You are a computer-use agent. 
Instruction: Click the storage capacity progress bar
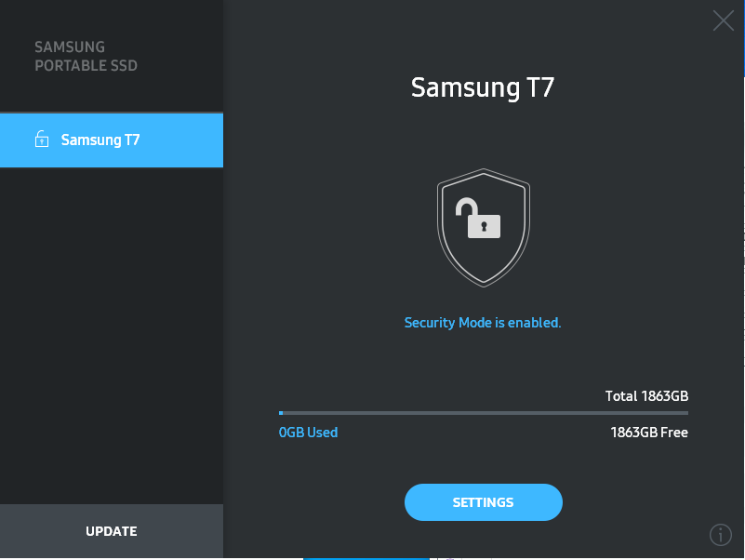tap(483, 412)
